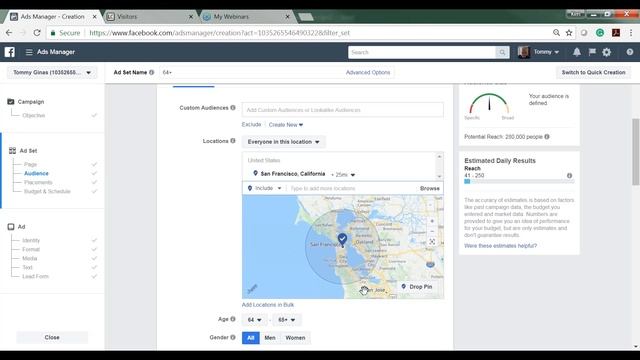The width and height of the screenshot is (640, 360).
Task: Click the Facebook Search field
Action: (422, 52)
